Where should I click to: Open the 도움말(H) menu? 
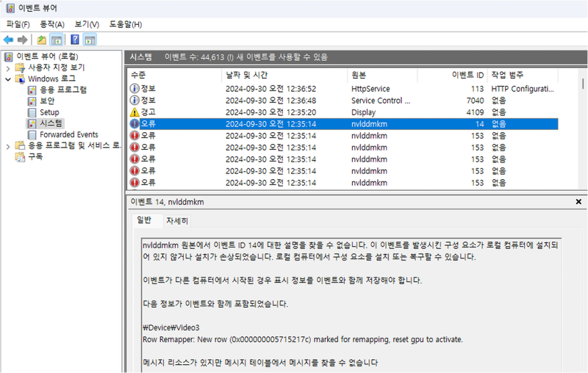pos(125,24)
